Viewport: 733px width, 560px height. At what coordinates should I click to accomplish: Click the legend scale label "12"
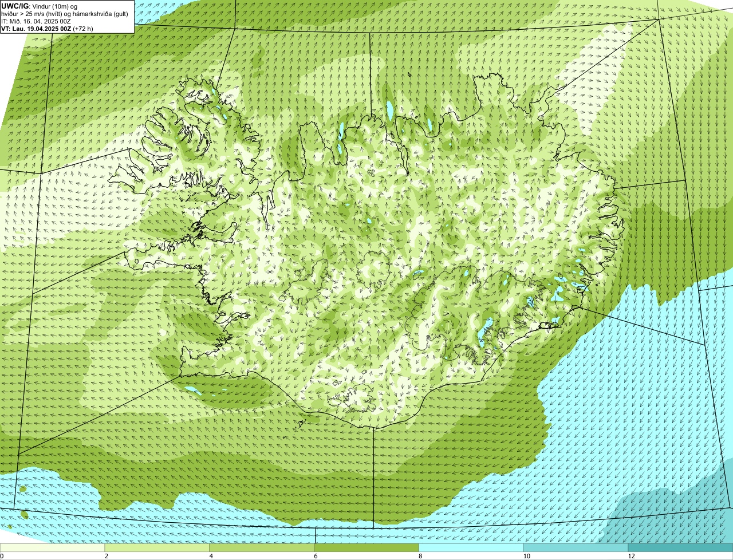631,556
